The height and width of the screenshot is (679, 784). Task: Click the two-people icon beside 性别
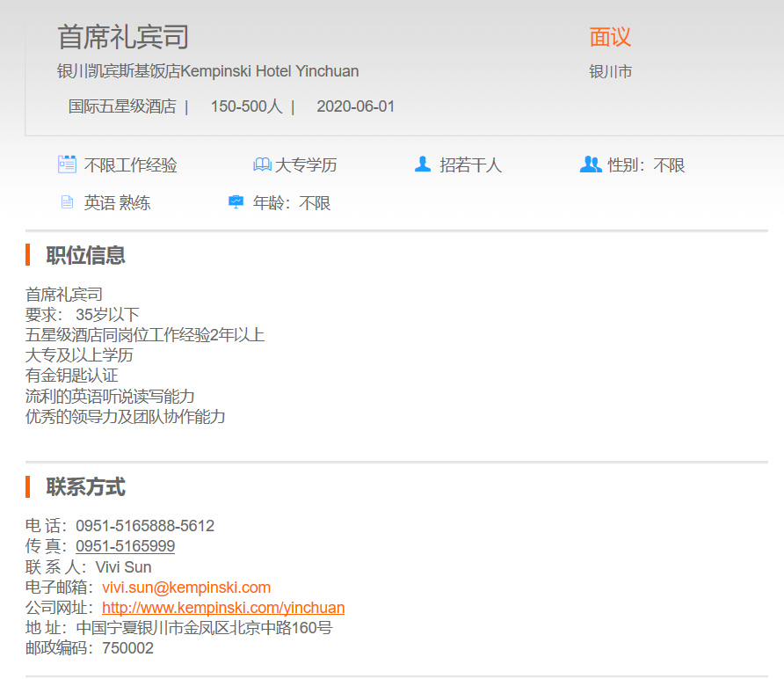pyautogui.click(x=591, y=164)
